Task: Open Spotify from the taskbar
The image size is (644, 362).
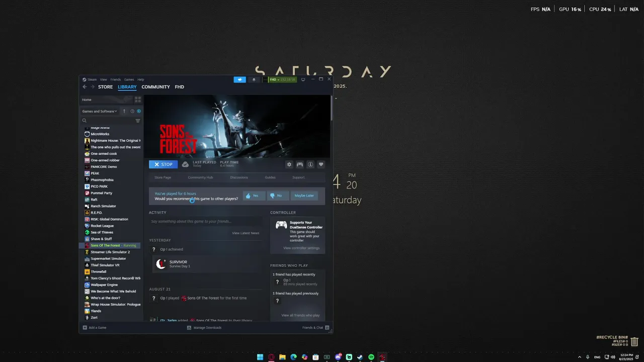Action: click(x=371, y=357)
